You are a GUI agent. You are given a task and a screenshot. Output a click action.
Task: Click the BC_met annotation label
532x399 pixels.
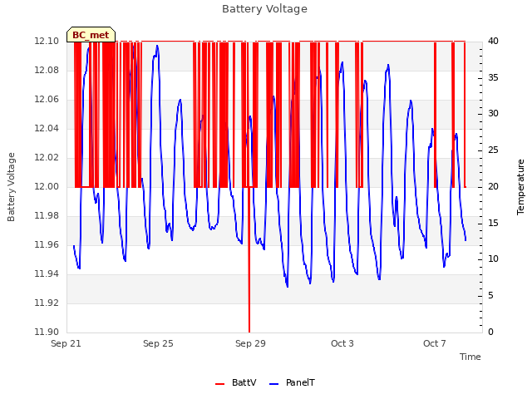91,35
